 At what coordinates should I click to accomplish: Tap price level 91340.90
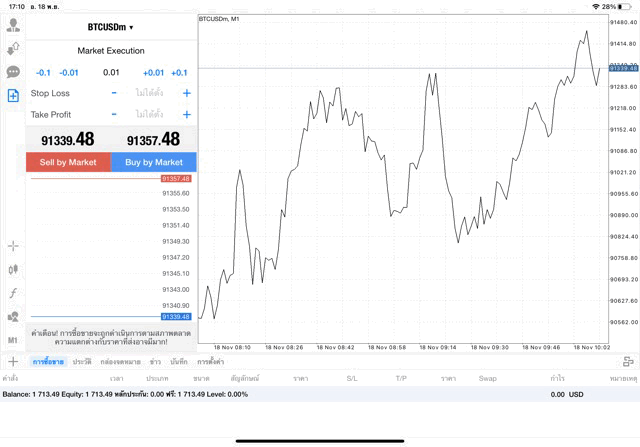click(x=176, y=305)
